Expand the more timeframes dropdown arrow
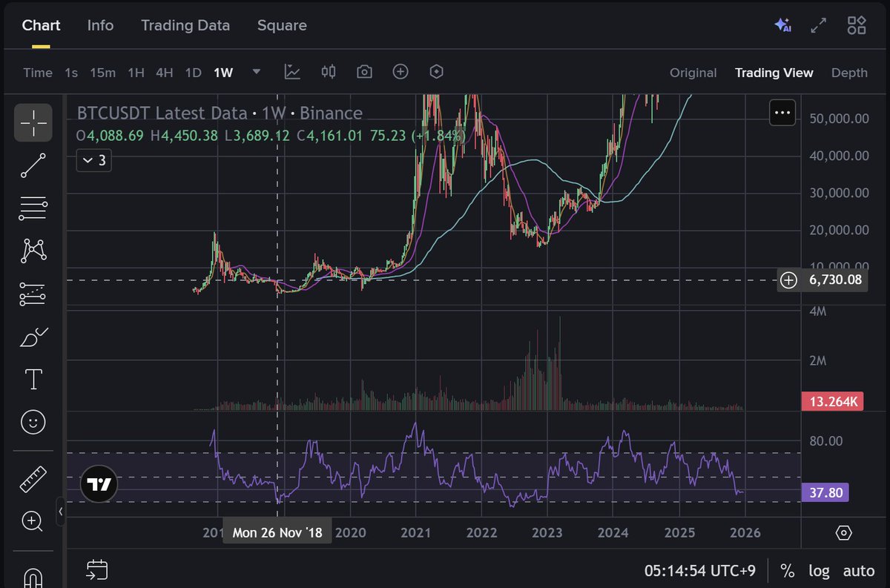 [257, 72]
